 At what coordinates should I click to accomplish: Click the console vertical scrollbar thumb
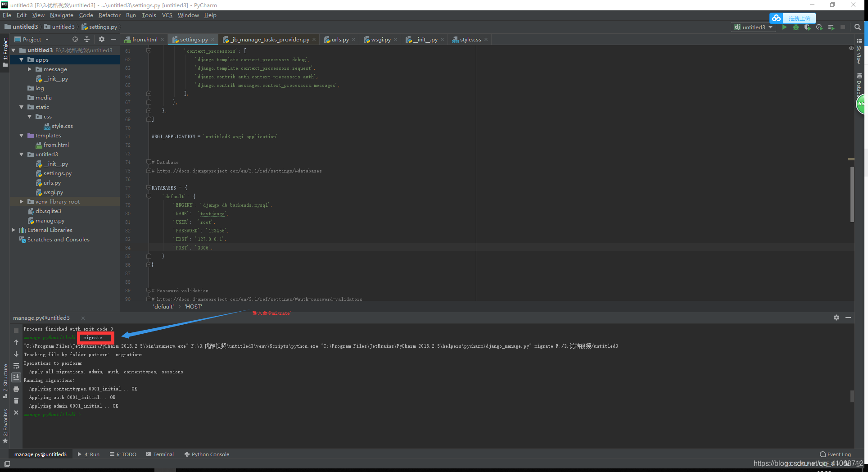852,396
